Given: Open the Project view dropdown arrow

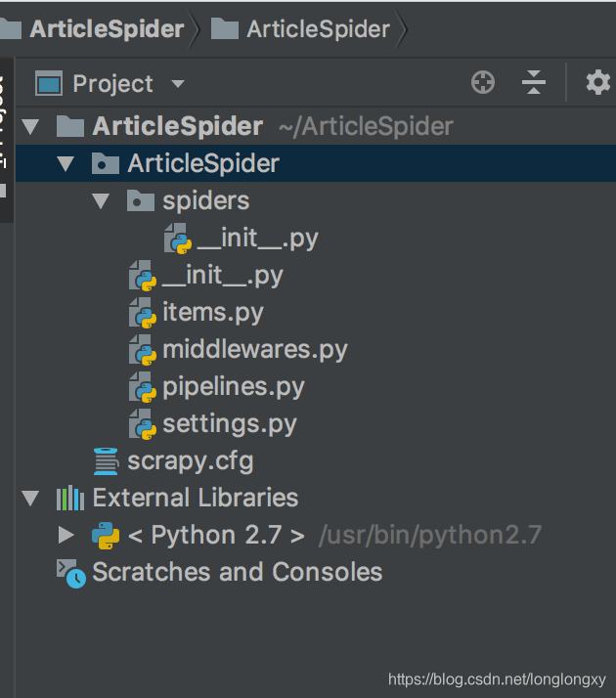Looking at the screenshot, I should [178, 84].
